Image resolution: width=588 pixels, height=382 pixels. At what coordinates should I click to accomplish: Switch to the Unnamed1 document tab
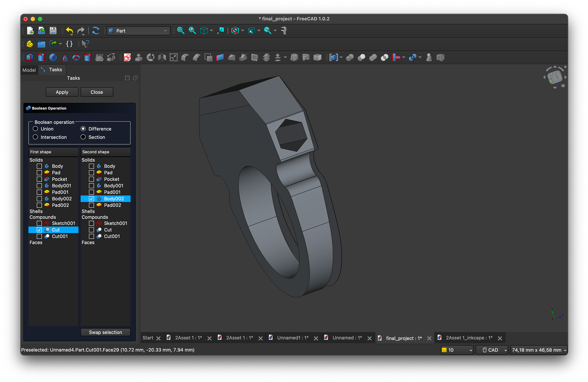293,338
